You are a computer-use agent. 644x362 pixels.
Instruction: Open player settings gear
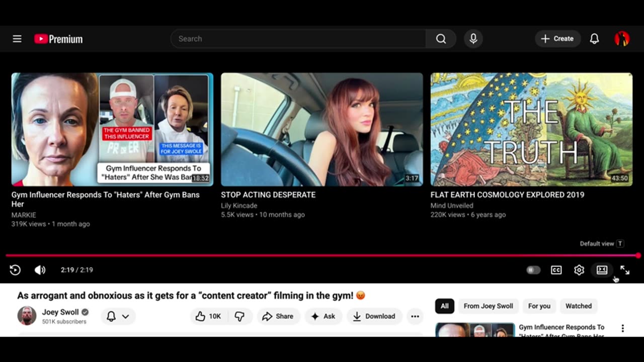tap(579, 270)
